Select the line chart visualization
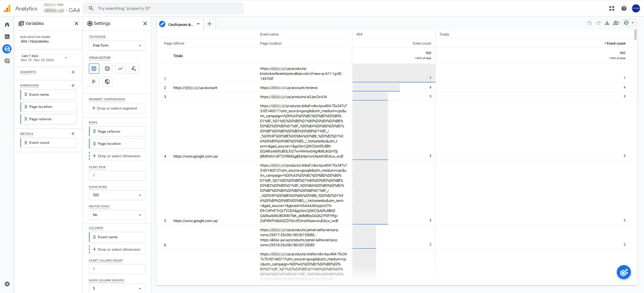The width and height of the screenshot is (644, 293). pyautogui.click(x=120, y=69)
